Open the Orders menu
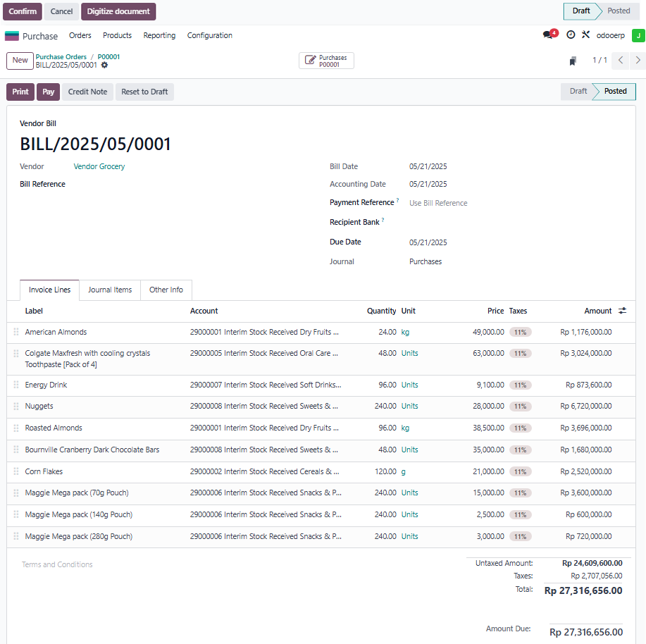The height and width of the screenshot is (644, 646). 80,35
